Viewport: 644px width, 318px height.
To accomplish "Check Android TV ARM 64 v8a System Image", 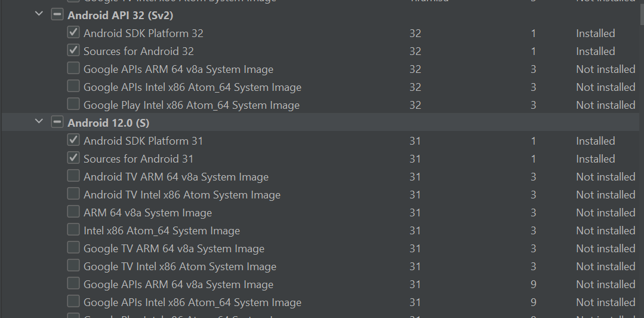I will click(73, 176).
